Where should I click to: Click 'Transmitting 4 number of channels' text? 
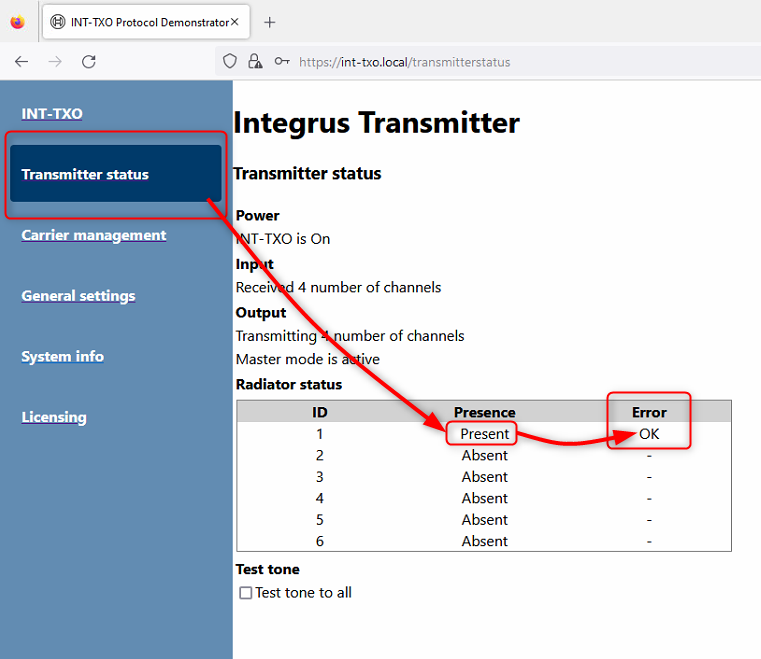click(x=350, y=336)
